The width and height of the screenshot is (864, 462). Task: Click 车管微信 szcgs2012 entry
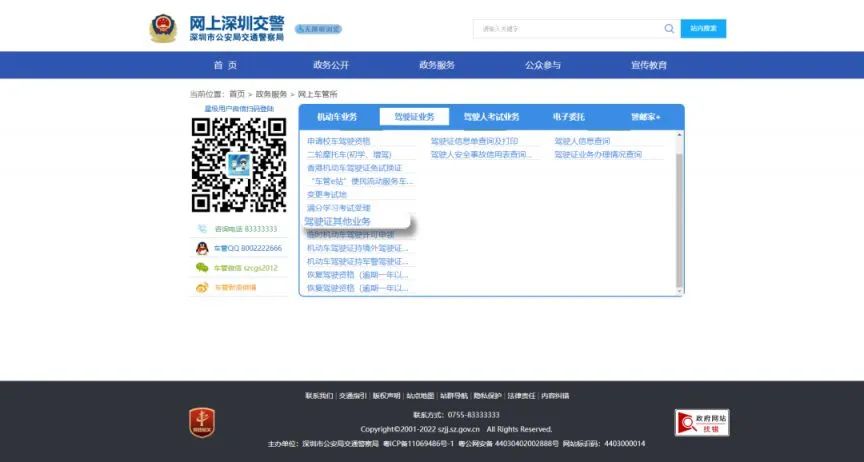(x=246, y=267)
